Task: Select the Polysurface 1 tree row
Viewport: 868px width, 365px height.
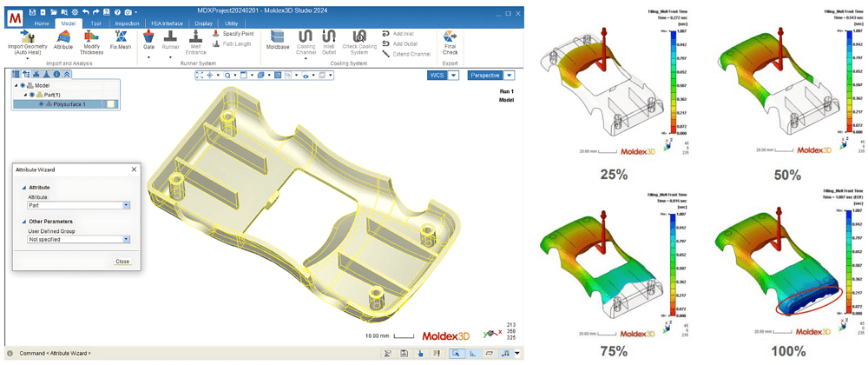Action: [65, 104]
